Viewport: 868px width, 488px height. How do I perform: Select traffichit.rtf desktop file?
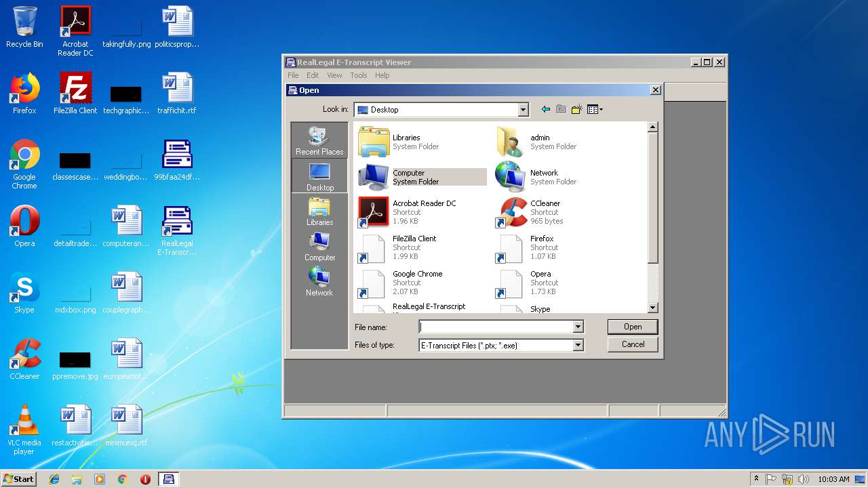177,94
